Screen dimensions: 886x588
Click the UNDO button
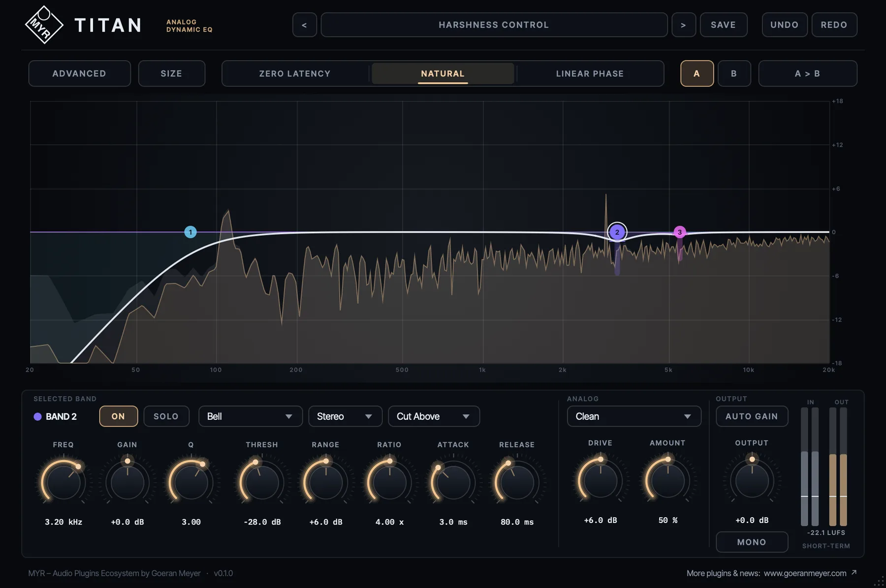click(785, 25)
